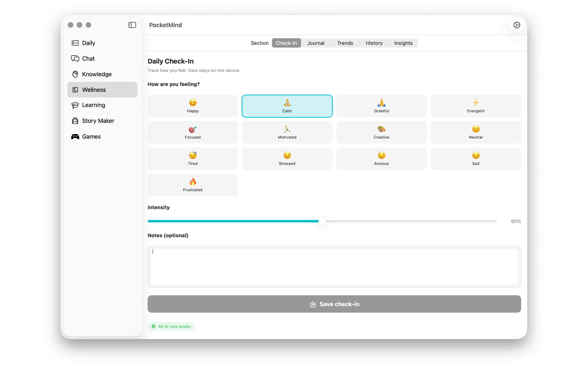This screenshot has height=368, width=588.
Task: Click the All AI runs locally badge
Action: click(171, 326)
